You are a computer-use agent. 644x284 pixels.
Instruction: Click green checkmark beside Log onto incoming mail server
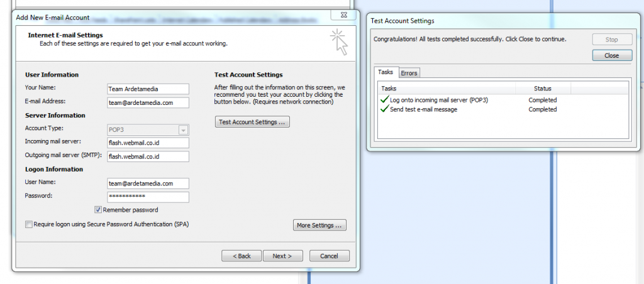pos(384,100)
